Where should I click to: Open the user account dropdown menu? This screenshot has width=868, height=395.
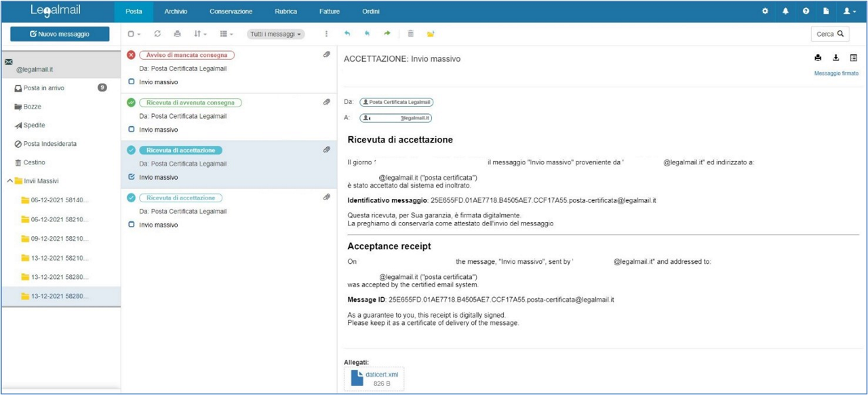pos(849,12)
